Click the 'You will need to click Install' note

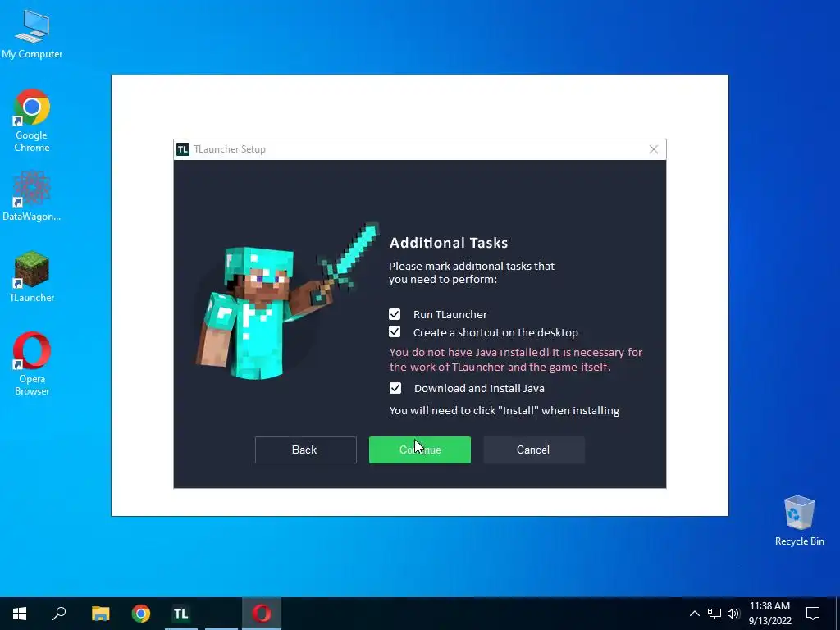(x=504, y=410)
